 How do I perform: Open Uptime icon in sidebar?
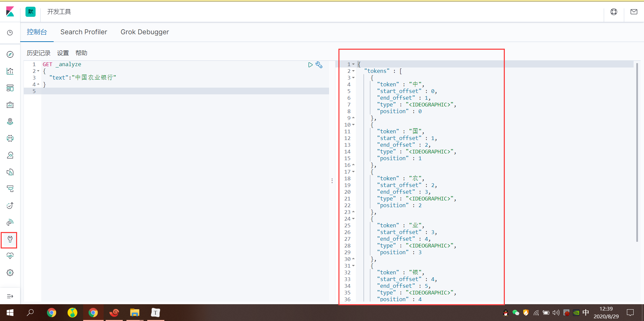click(10, 205)
